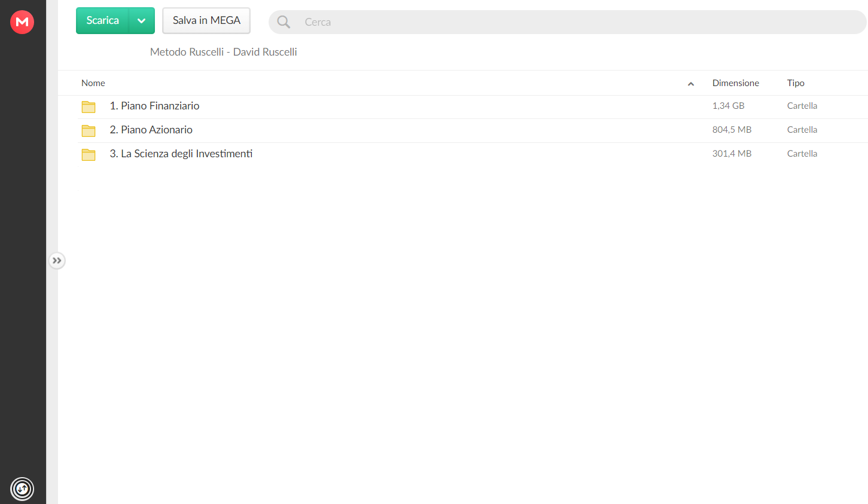Select the Piano Finanziario folder icon
The height and width of the screenshot is (504, 868).
(x=89, y=106)
